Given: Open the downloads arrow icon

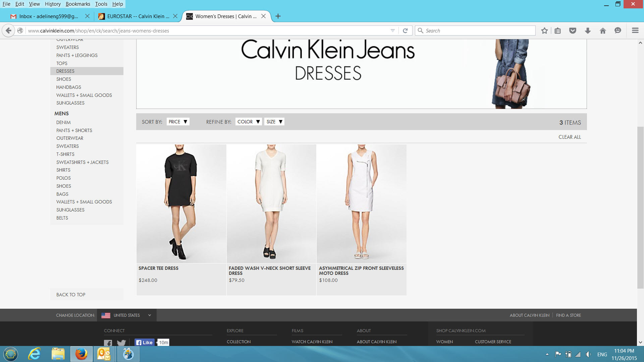Looking at the screenshot, I should [588, 31].
